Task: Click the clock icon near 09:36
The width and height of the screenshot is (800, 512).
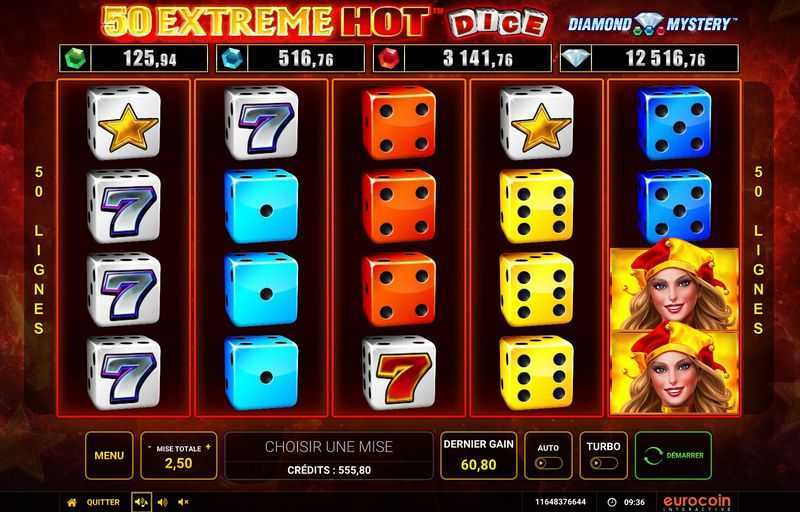Action: [x=612, y=502]
